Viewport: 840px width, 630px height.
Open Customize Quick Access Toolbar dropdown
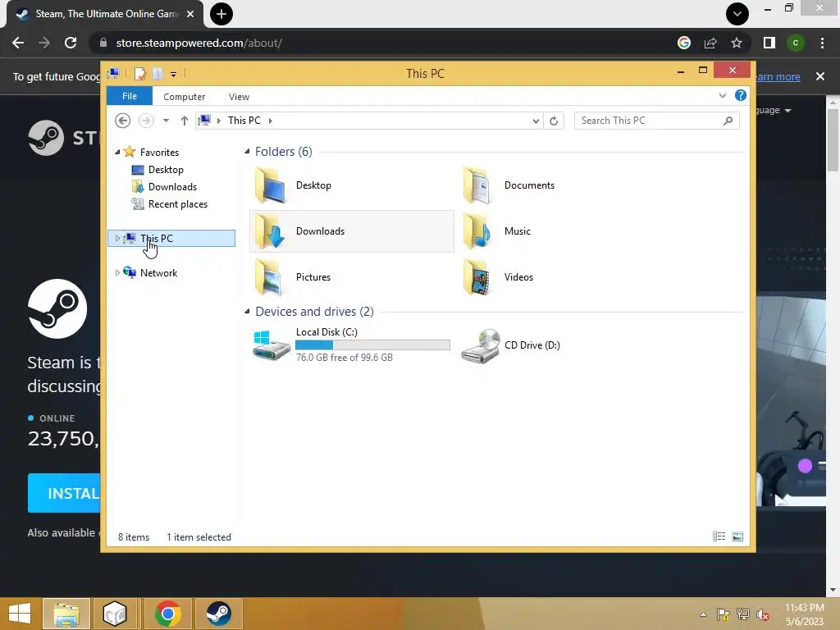pos(174,74)
